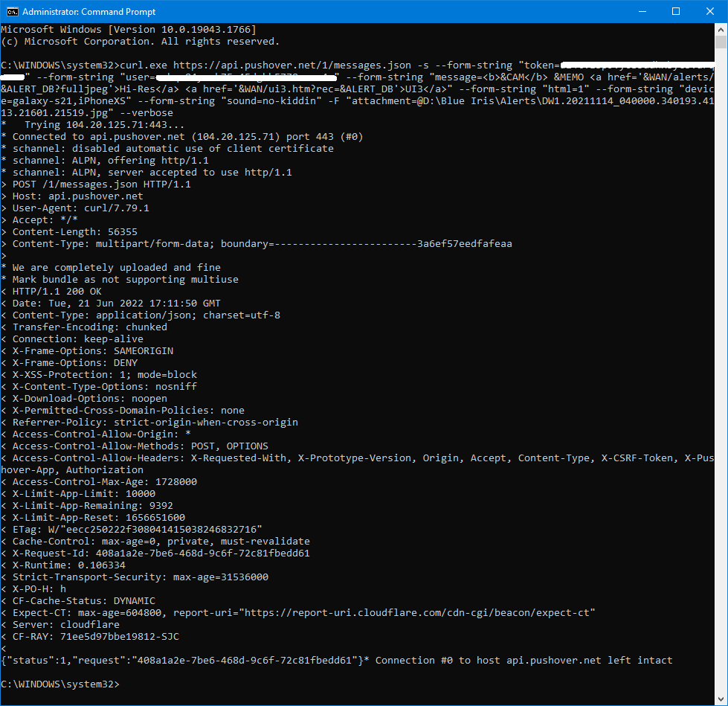This screenshot has width=728, height=706.
Task: Click the scrollbar down arrow
Action: pyautogui.click(x=721, y=699)
